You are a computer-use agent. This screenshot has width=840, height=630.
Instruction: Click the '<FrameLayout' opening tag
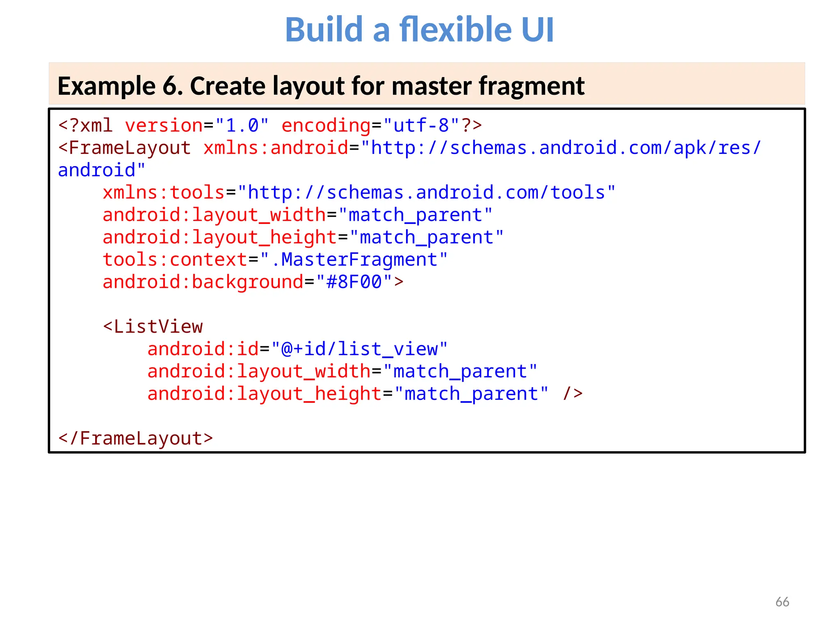125,148
